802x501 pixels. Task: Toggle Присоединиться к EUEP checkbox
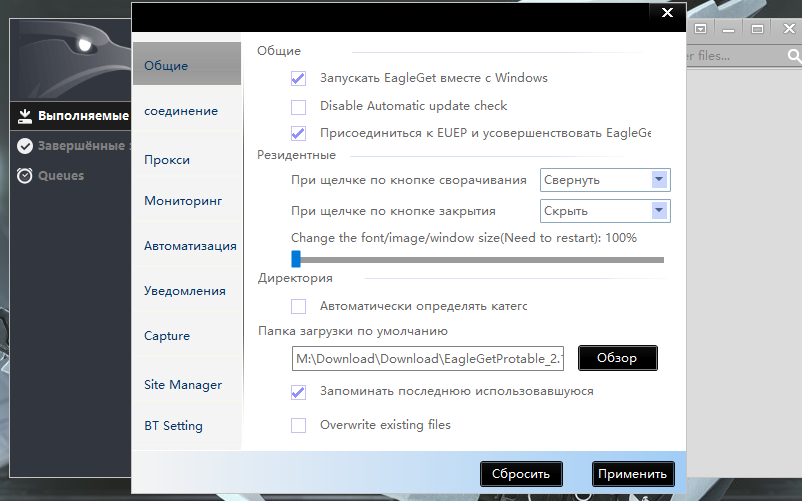click(x=298, y=133)
